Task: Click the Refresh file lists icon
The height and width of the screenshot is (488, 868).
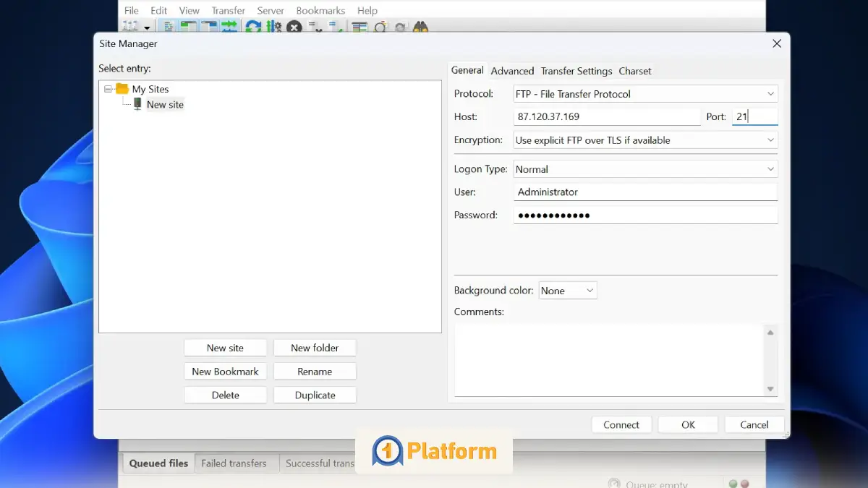Action: click(x=253, y=27)
